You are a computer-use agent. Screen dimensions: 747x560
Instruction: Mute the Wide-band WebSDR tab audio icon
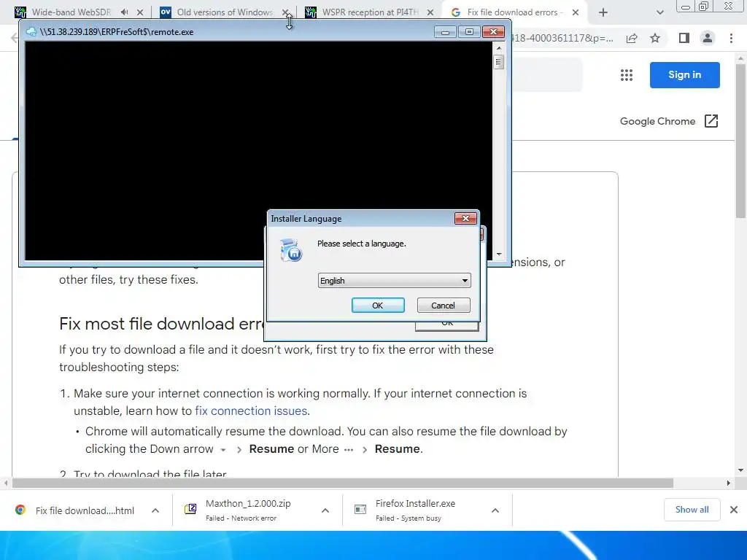coord(124,12)
